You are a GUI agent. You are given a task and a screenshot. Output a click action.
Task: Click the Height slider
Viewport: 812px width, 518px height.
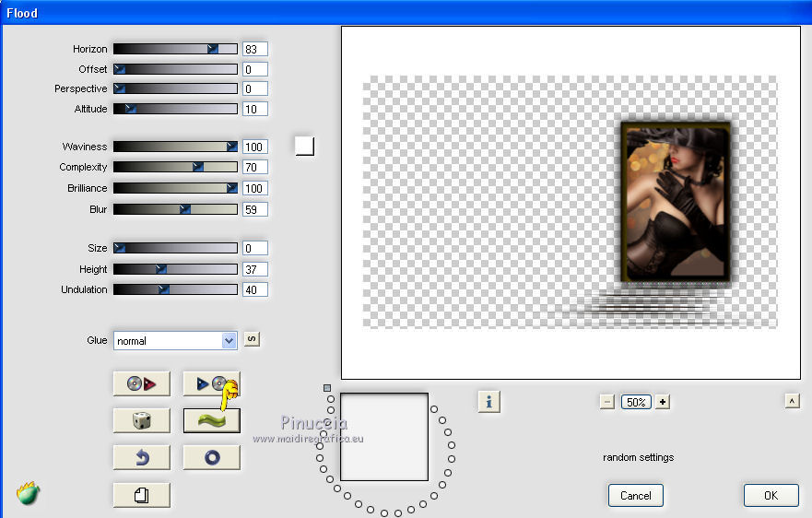point(175,269)
